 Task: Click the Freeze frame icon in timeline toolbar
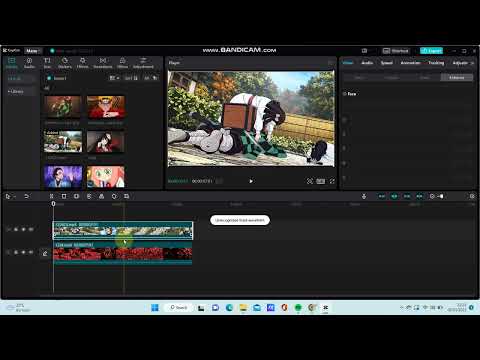(76, 196)
